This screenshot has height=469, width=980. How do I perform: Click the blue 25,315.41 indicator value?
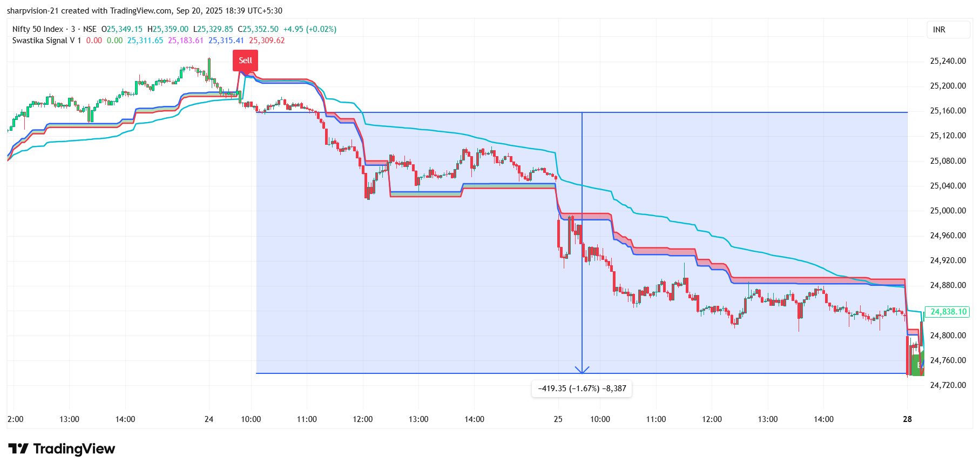(226, 41)
